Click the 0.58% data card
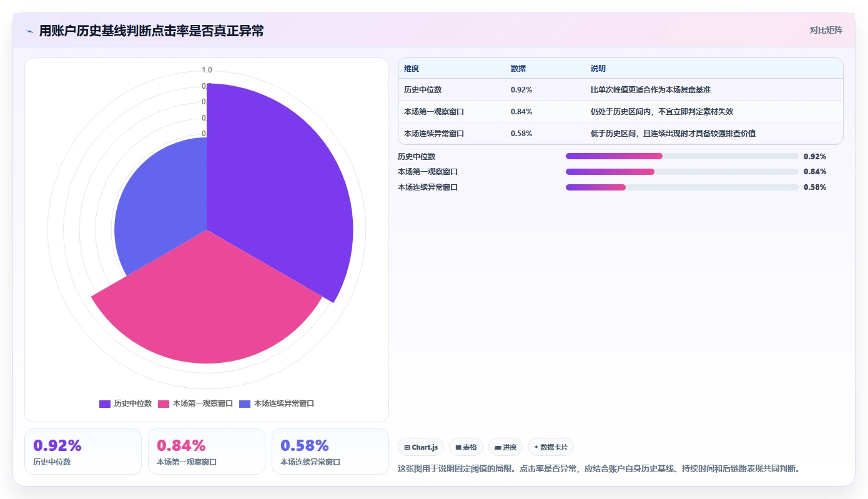 (330, 452)
